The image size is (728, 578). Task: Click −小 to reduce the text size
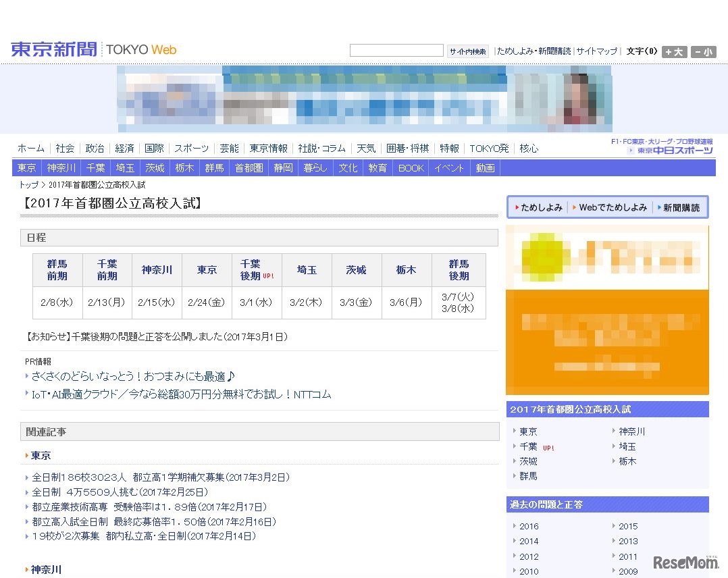(x=703, y=51)
